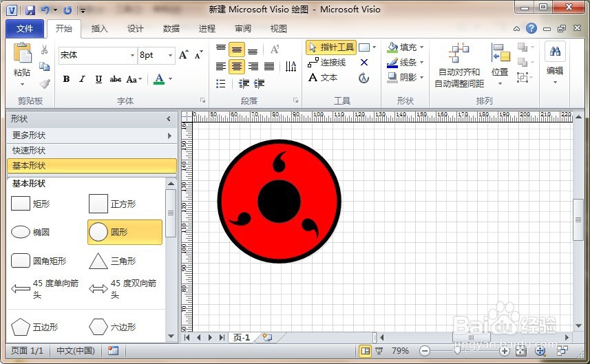Open the File (文件) tab
590x364 pixels.
point(25,29)
